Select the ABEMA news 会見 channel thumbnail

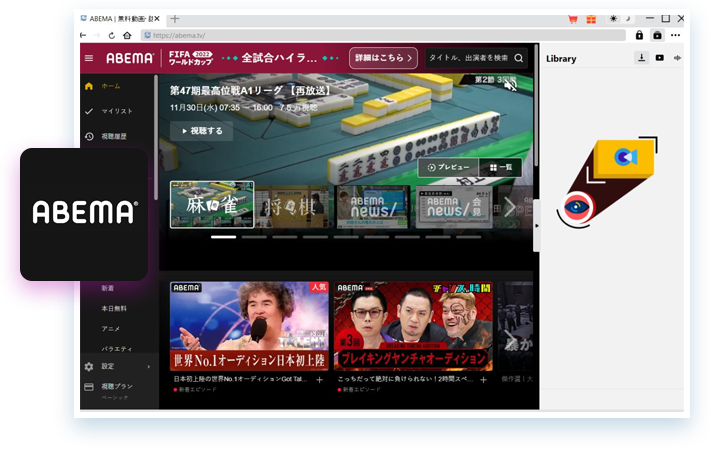454,206
